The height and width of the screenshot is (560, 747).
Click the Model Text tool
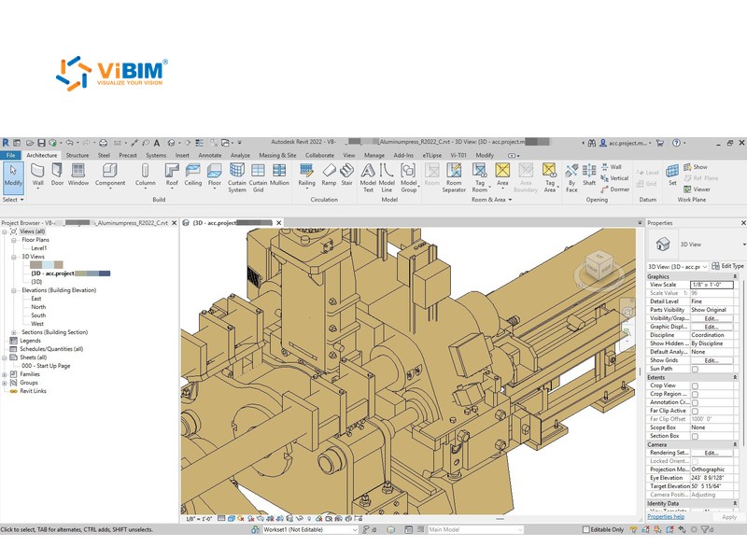tap(368, 177)
